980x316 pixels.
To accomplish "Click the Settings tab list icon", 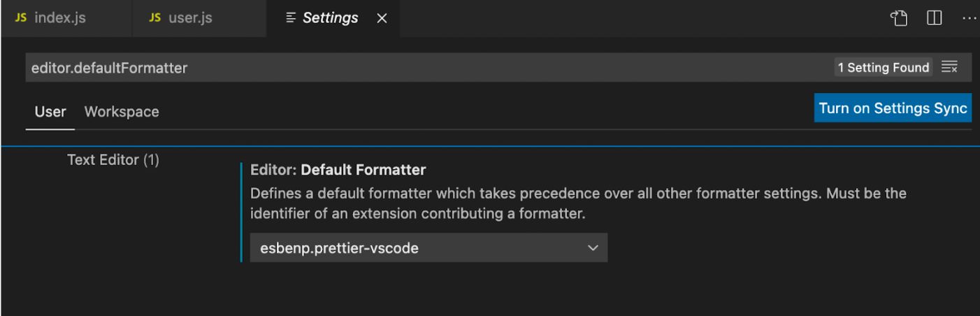I will [290, 18].
